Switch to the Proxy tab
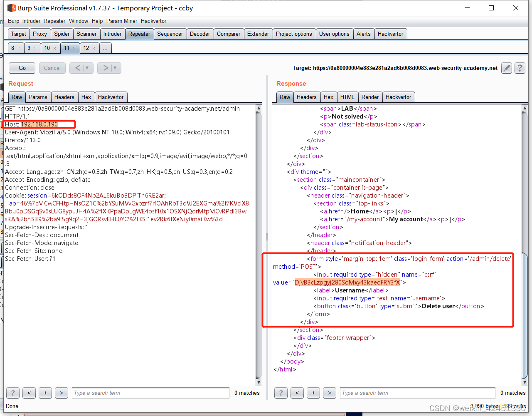Viewport: 532px width, 416px height. coord(40,34)
